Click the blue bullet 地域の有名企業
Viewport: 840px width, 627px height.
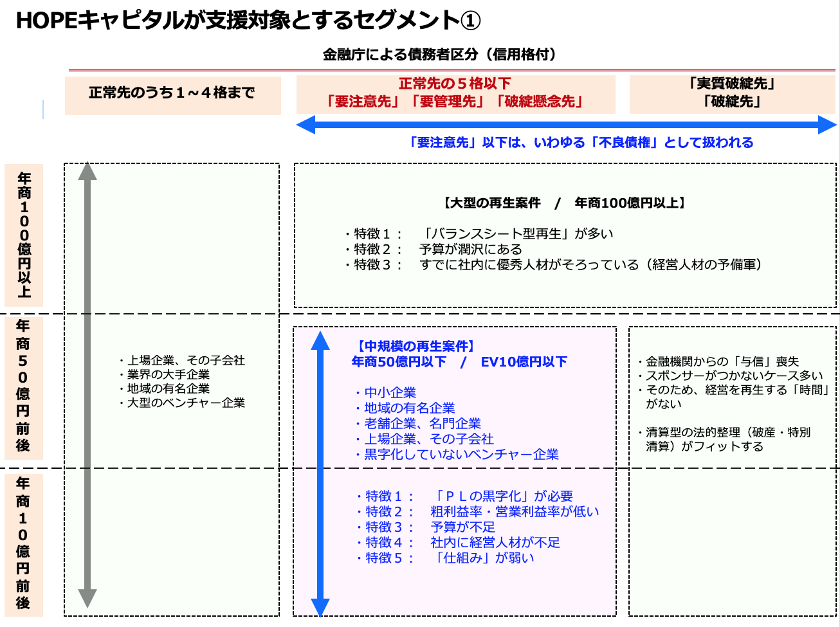click(405, 408)
